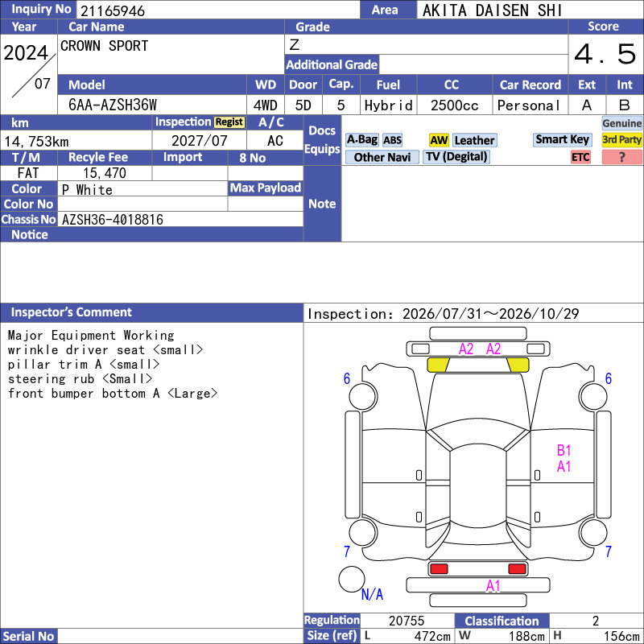This screenshot has width=644, height=644.
Task: Click the ABS equipment badge
Action: pos(392,140)
